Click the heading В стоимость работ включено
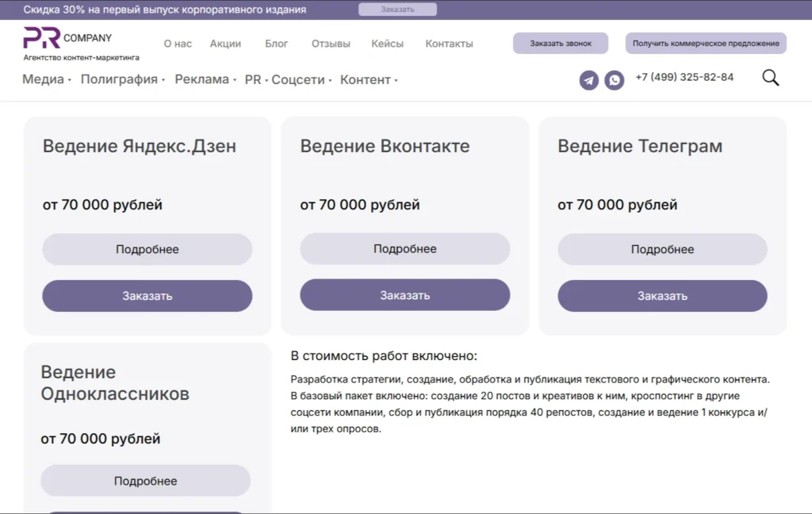812x514 pixels. [384, 356]
